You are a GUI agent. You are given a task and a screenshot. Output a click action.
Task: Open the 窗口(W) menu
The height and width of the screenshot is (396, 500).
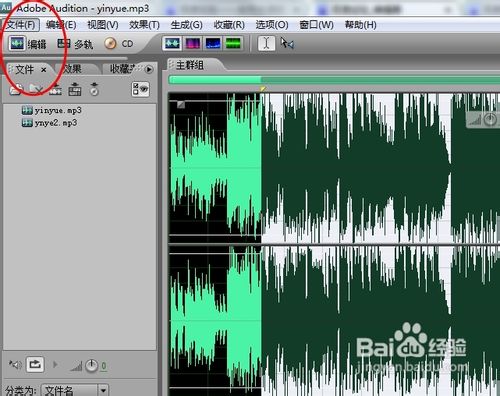point(316,25)
